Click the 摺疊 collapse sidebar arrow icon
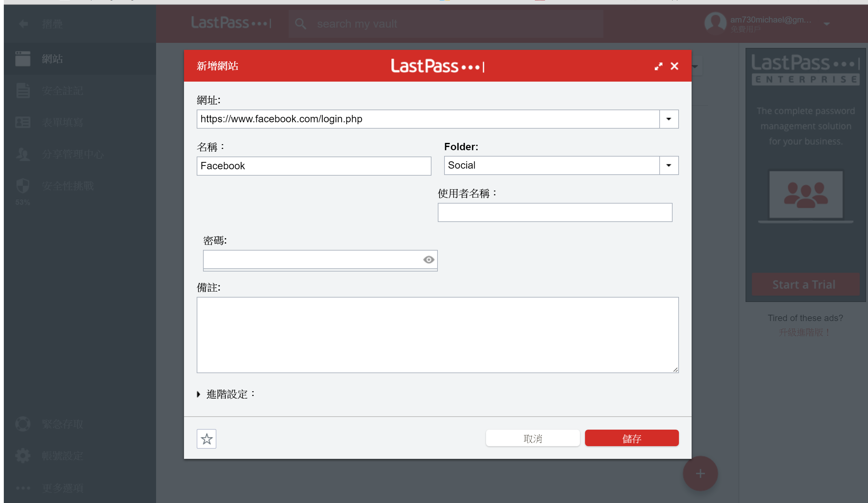This screenshot has width=868, height=503. (23, 24)
